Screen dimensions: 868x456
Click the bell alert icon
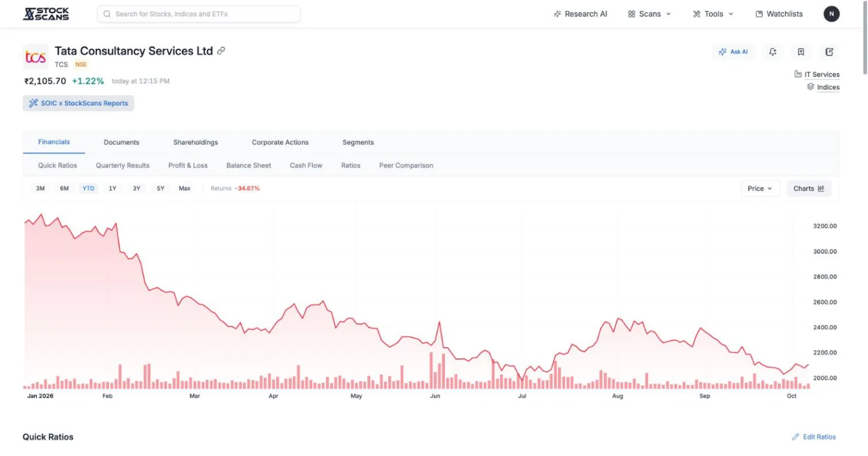773,52
